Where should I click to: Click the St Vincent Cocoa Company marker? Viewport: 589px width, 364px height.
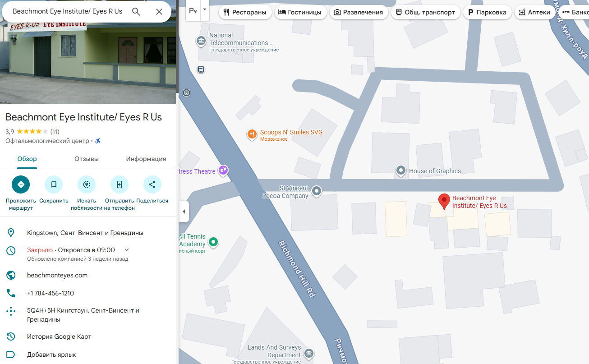pos(317,191)
